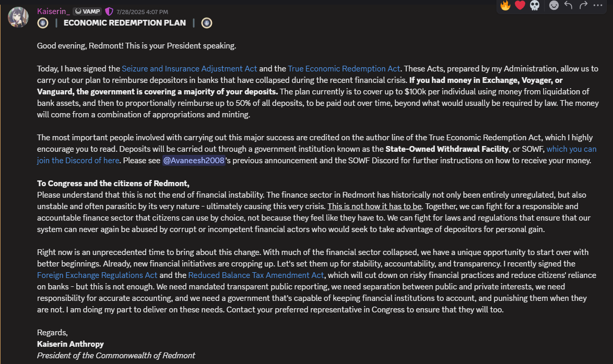Open the True Economic Redemption Act link

click(x=344, y=68)
